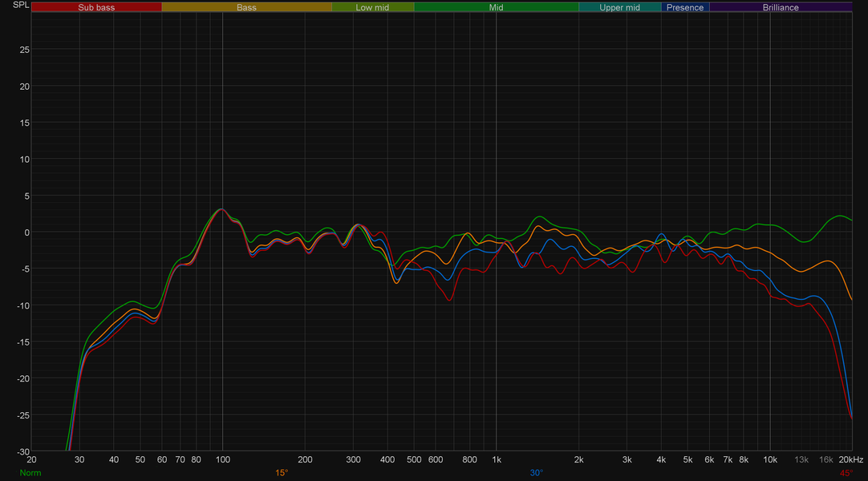Screen dimensions: 868x481
Task: Click the 100 Hz axis label
Action: [x=222, y=459]
